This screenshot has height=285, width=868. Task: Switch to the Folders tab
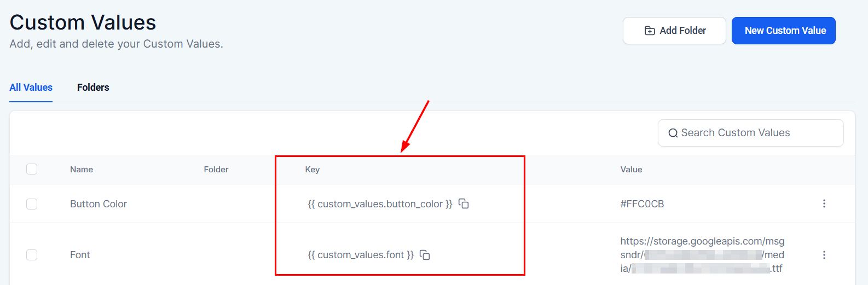[93, 88]
